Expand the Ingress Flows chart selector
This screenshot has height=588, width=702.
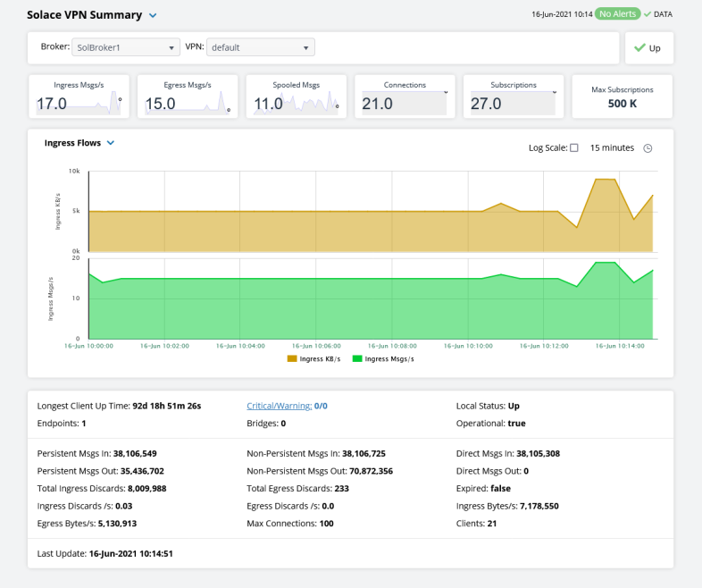[111, 143]
